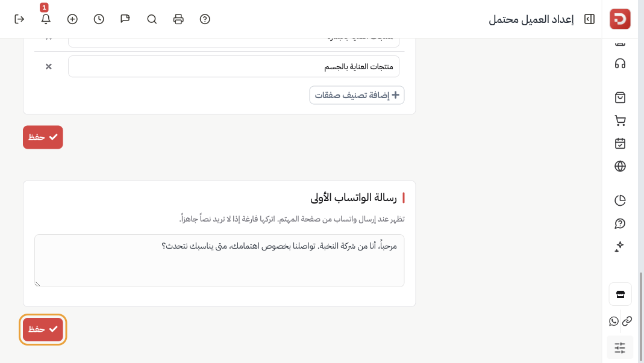Click the إعداد العميل محتمل page title
This screenshot has height=363, width=644.
tap(531, 19)
